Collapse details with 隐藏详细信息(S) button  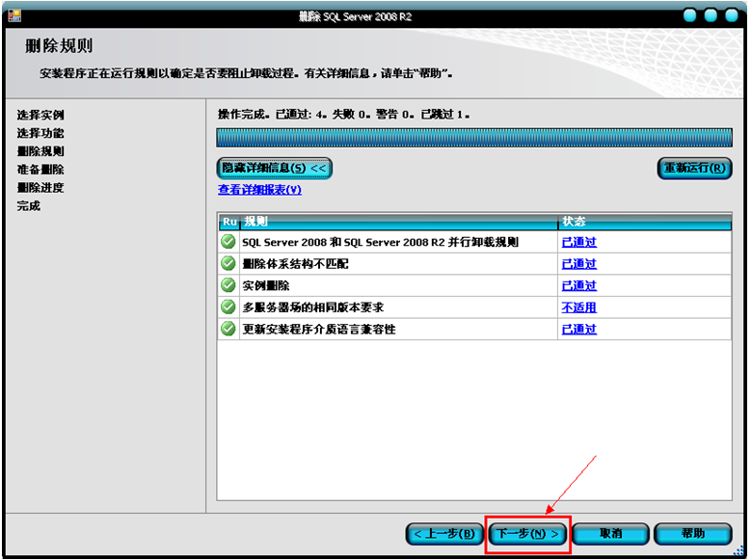274,168
